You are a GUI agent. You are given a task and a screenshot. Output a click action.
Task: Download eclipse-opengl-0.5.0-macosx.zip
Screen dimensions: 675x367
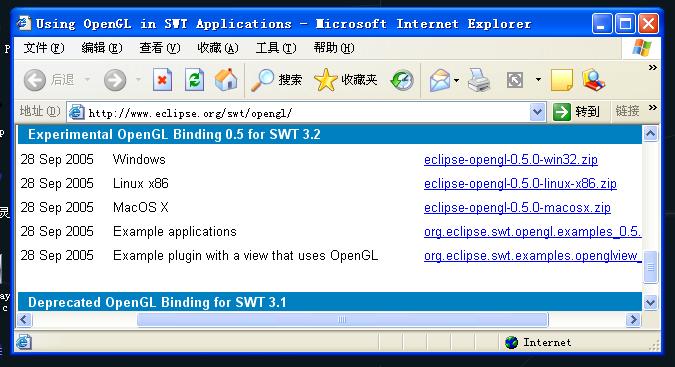(x=517, y=208)
